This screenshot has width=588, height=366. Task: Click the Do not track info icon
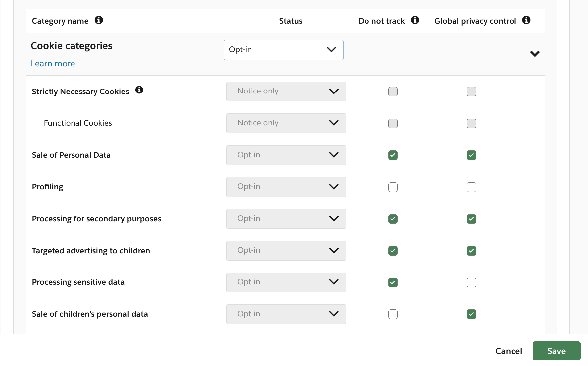tap(415, 20)
